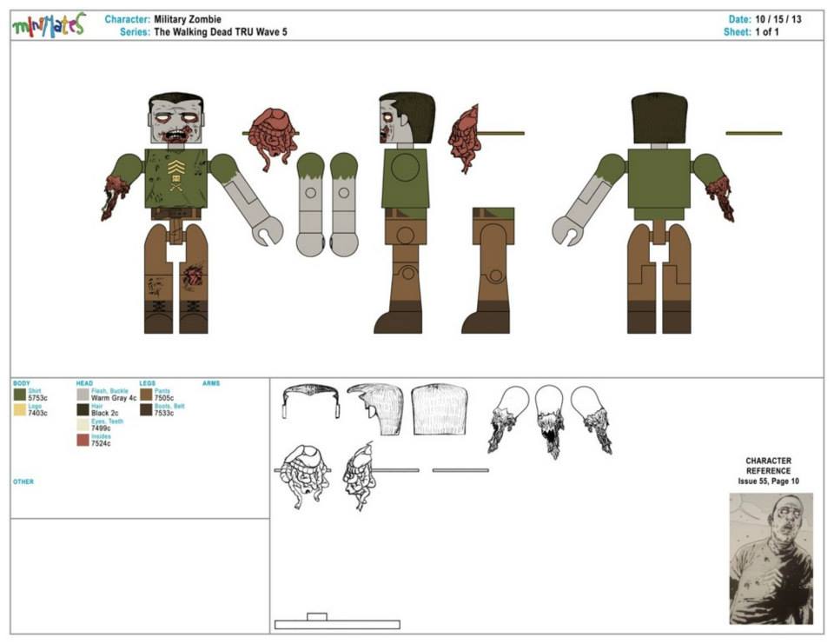
Task: Click the Minimates logo
Action: (49, 25)
